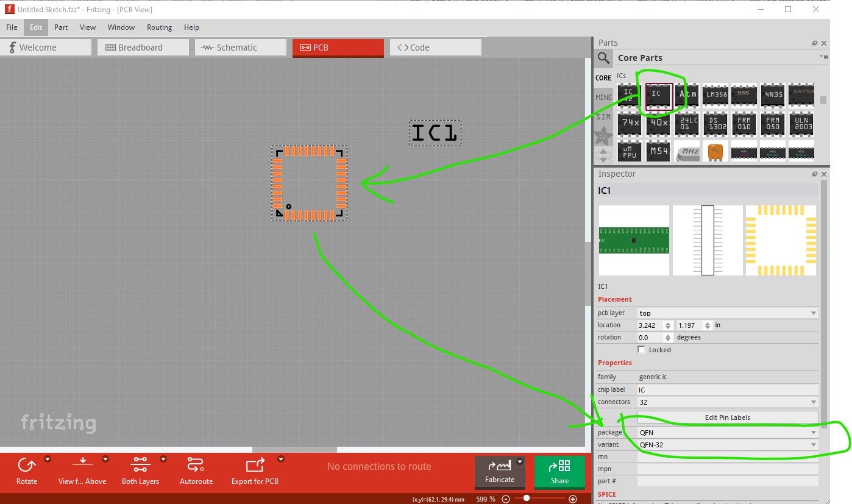Click the Export for PCB icon
852x504 pixels.
point(254,466)
